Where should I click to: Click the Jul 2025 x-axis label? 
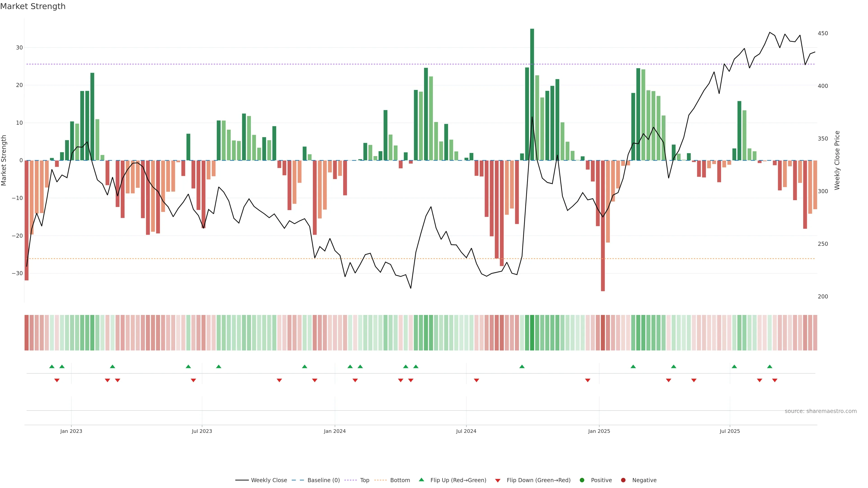coord(729,431)
